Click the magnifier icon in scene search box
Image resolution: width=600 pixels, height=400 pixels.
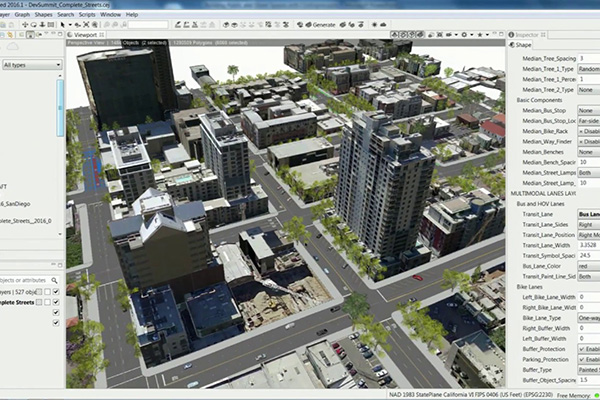point(54,280)
